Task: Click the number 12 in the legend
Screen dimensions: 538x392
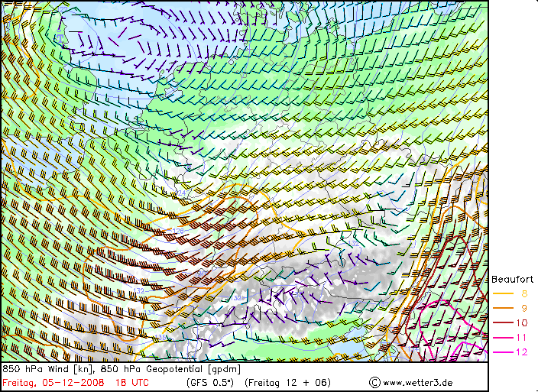Action: pos(521,352)
